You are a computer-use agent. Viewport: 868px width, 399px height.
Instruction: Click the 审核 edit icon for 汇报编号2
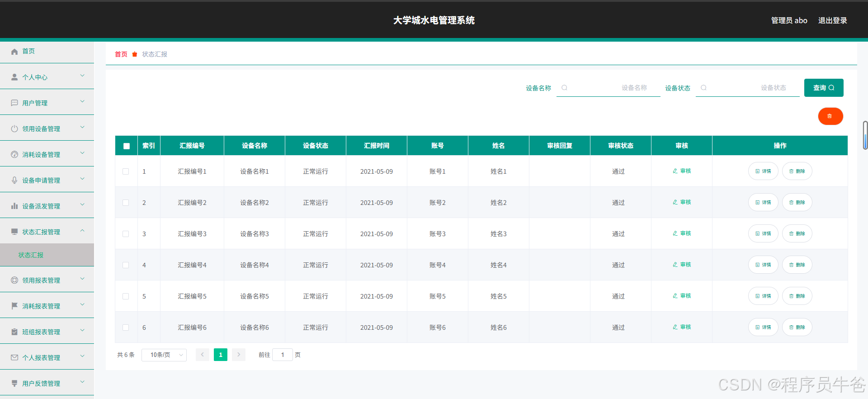675,202
